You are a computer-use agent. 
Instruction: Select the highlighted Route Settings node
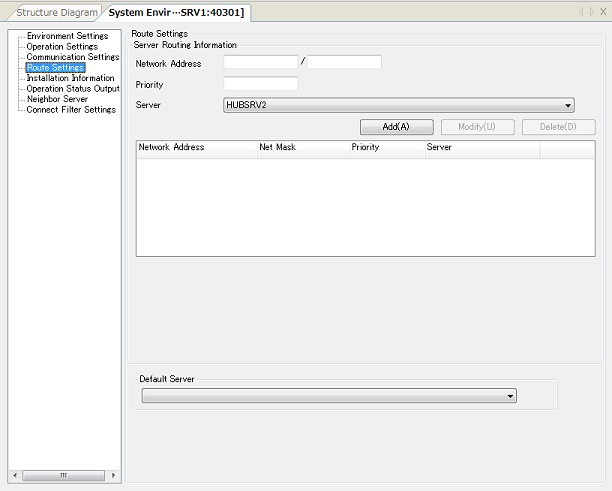coord(55,68)
